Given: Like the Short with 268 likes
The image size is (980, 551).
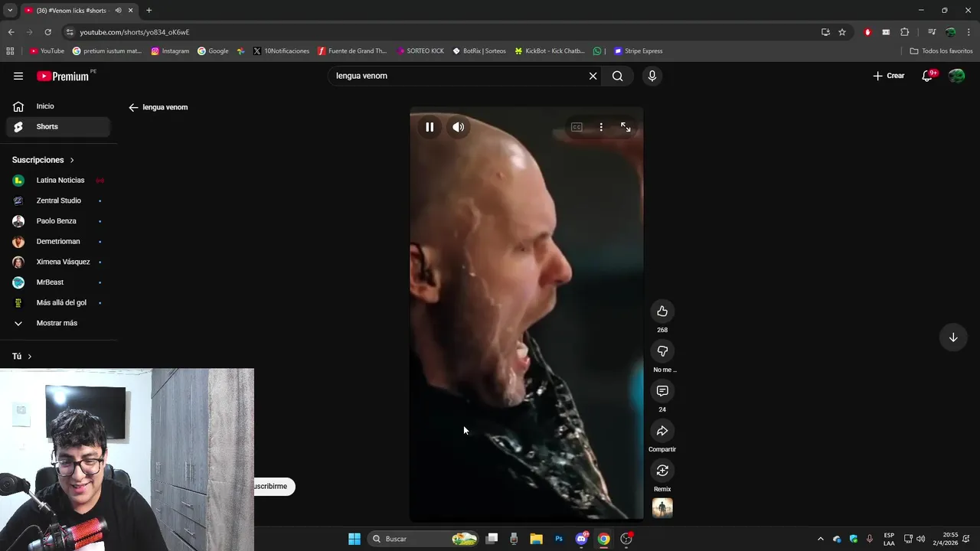Looking at the screenshot, I should click(662, 311).
